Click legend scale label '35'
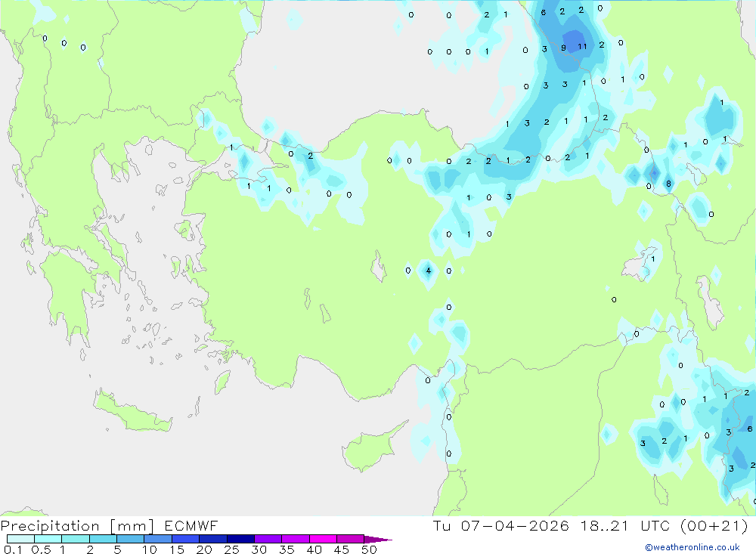 (x=287, y=549)
